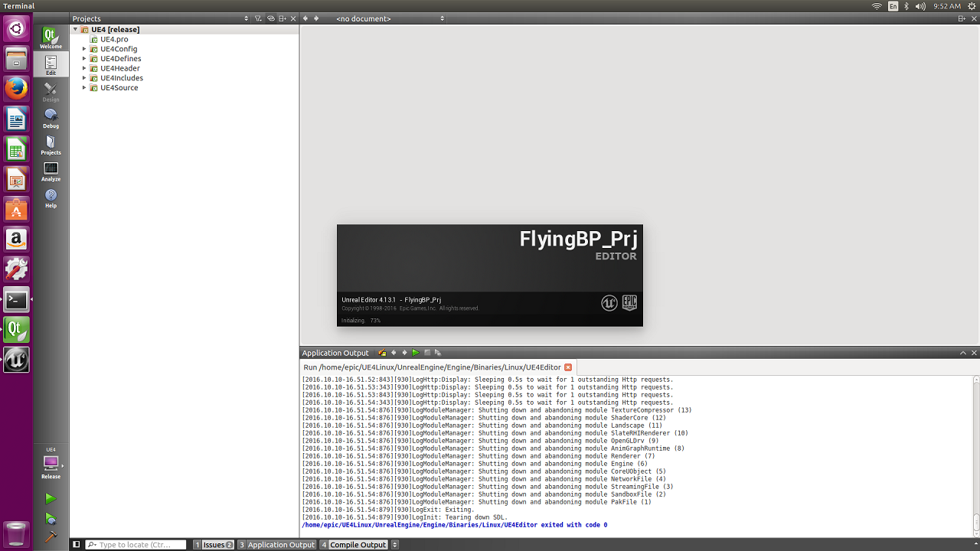Click the Type to locate search field
Image resolution: width=980 pixels, height=551 pixels.
tap(136, 545)
